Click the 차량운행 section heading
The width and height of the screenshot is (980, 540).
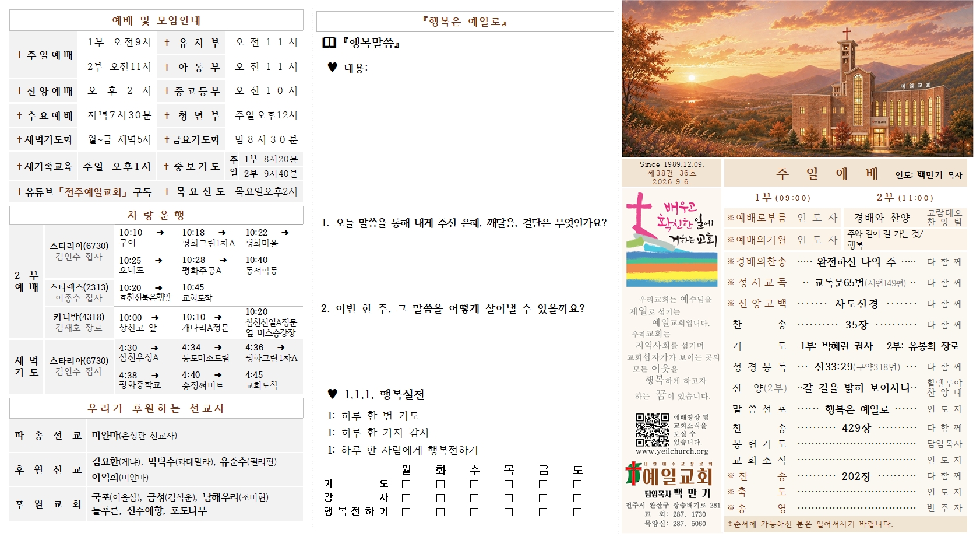pos(156,215)
